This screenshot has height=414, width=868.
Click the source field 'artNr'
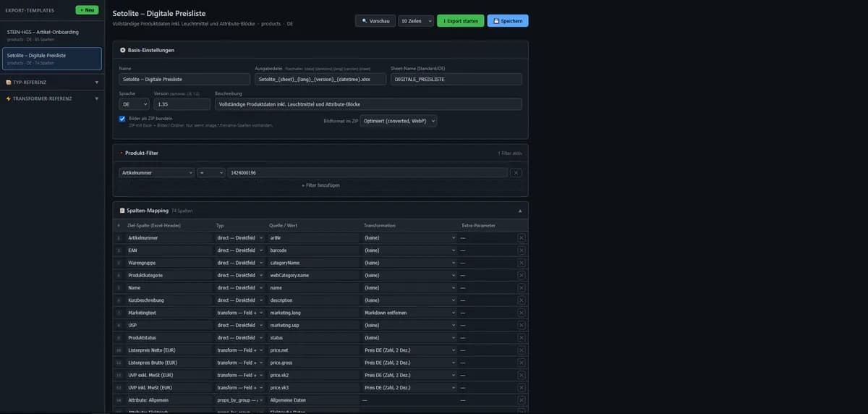(x=313, y=237)
